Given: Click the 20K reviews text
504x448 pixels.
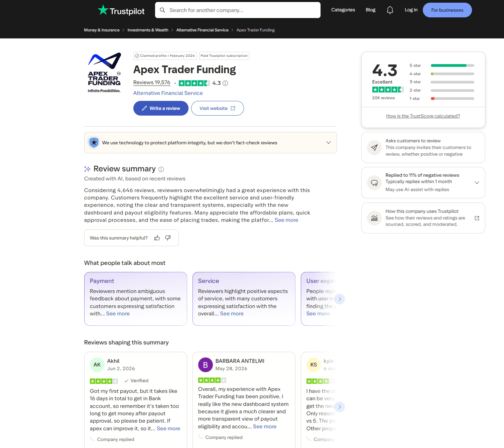Looking at the screenshot, I should [x=383, y=98].
